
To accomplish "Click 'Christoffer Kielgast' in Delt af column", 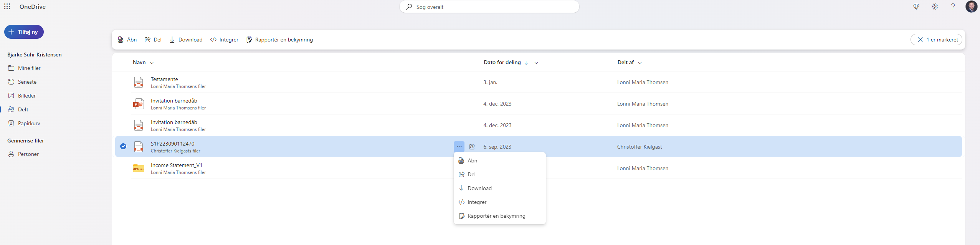I will click(x=640, y=147).
